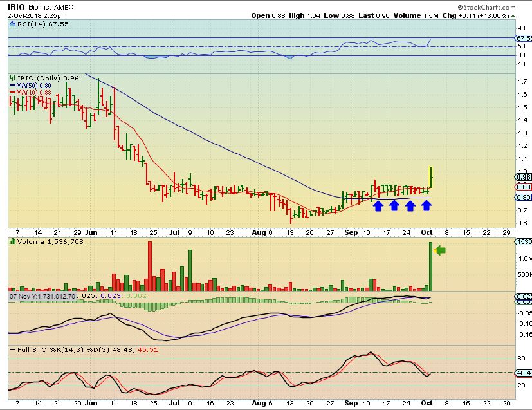Click the first blue up arrow marker
The width and height of the screenshot is (532, 410).
[378, 205]
